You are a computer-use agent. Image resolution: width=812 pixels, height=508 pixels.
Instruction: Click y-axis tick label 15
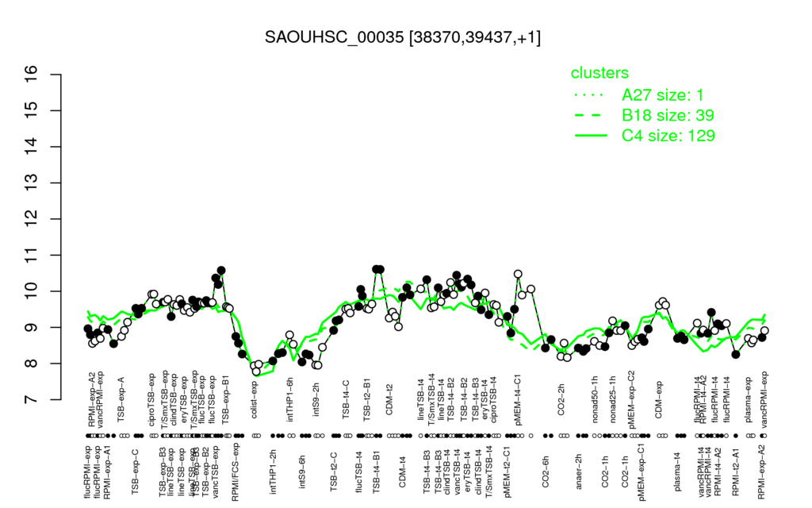(32, 110)
